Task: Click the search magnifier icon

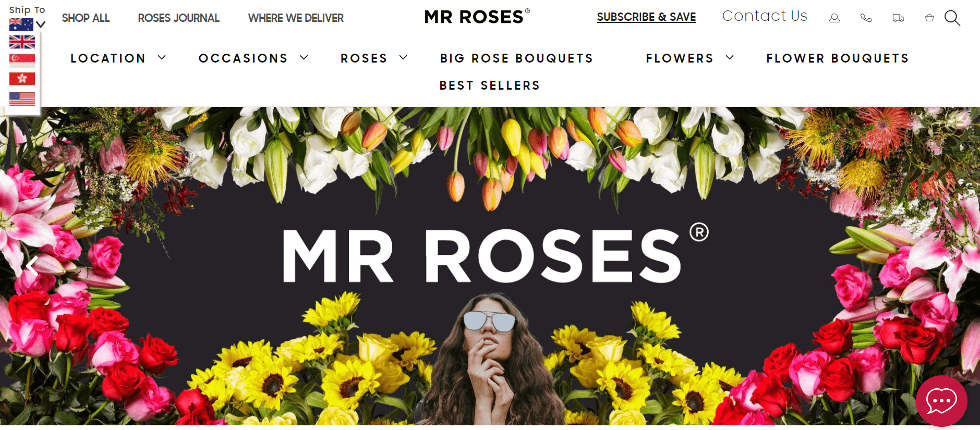Action: point(952,18)
